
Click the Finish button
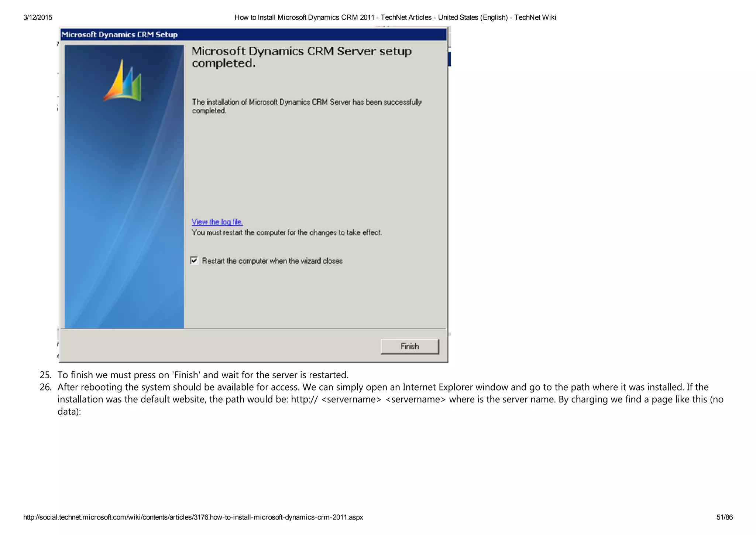[410, 346]
